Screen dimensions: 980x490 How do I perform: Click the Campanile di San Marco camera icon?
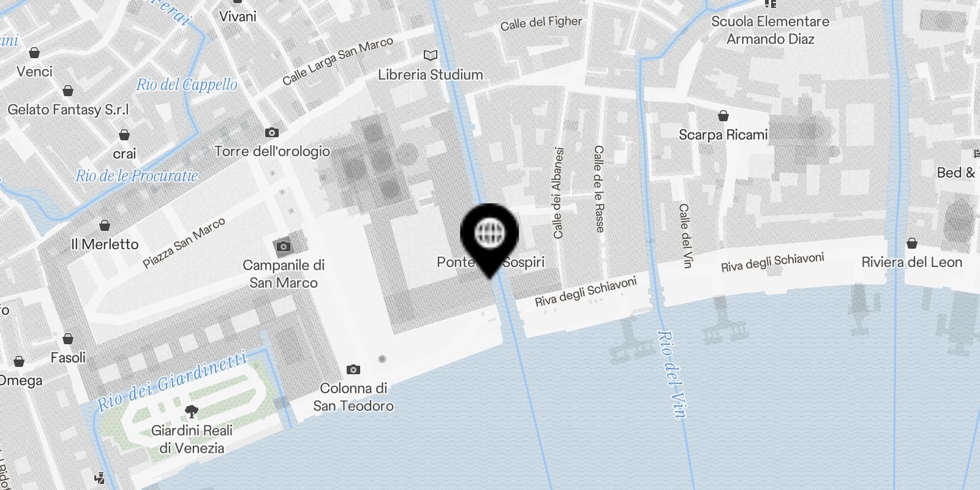(283, 247)
